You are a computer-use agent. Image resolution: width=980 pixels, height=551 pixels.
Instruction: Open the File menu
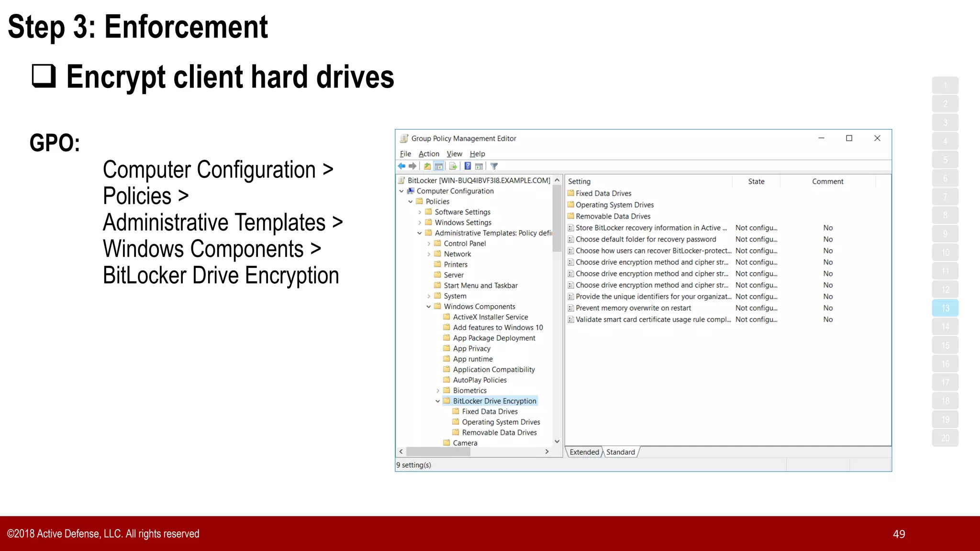[405, 154]
